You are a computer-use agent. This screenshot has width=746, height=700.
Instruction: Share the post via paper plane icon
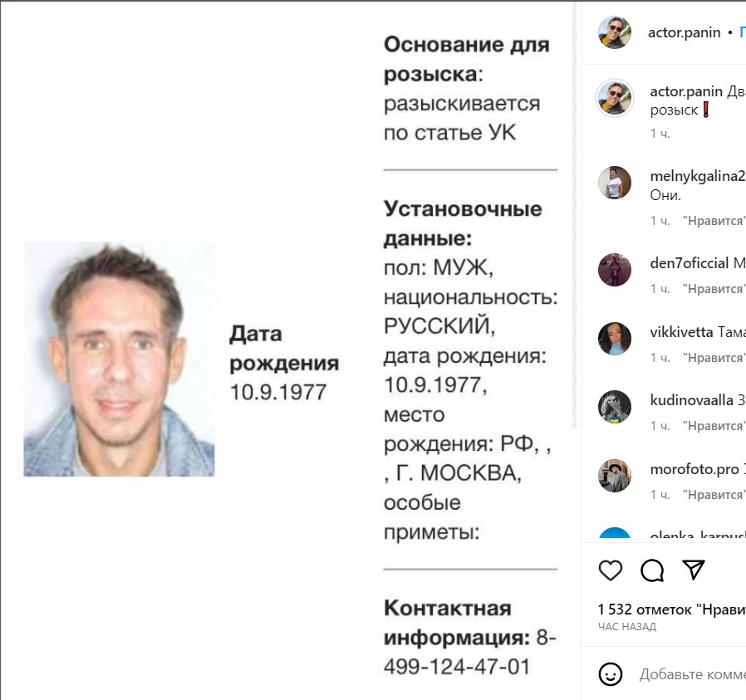[693, 570]
